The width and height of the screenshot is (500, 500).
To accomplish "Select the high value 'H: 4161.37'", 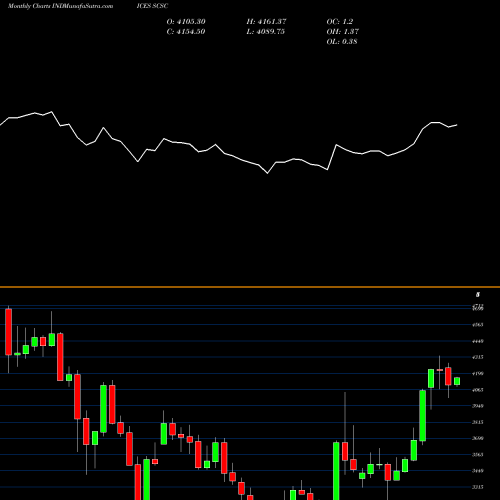I will (266, 22).
